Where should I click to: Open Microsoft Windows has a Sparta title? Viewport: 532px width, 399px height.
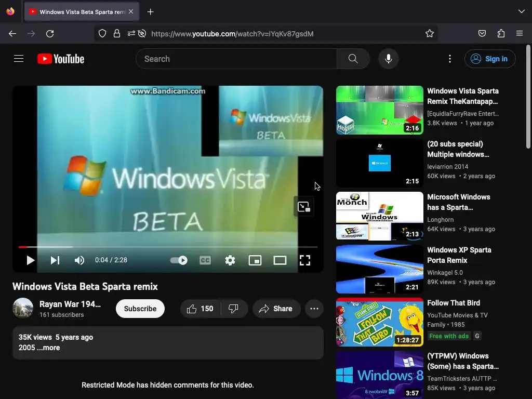click(x=459, y=202)
